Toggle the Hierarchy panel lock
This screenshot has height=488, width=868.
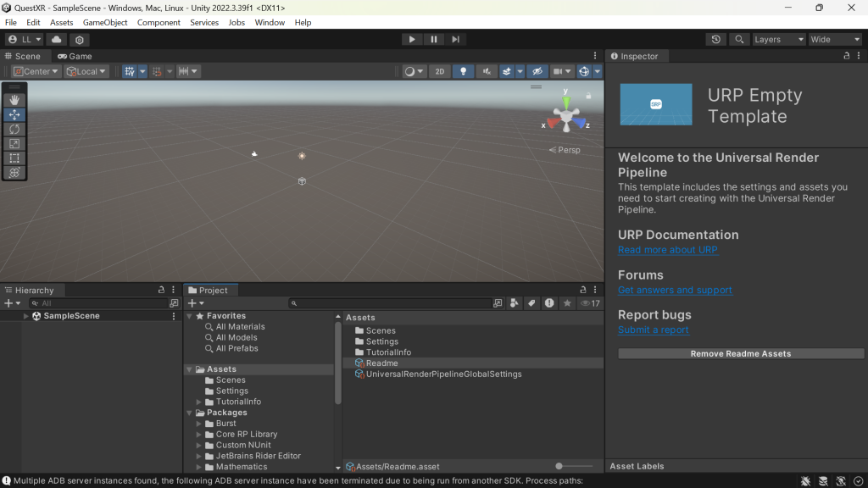pos(161,290)
